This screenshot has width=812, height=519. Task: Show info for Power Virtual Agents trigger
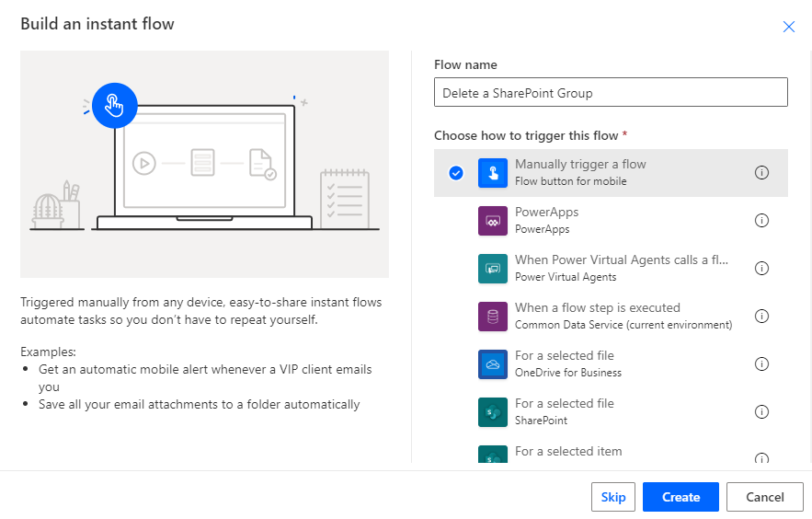click(x=761, y=269)
